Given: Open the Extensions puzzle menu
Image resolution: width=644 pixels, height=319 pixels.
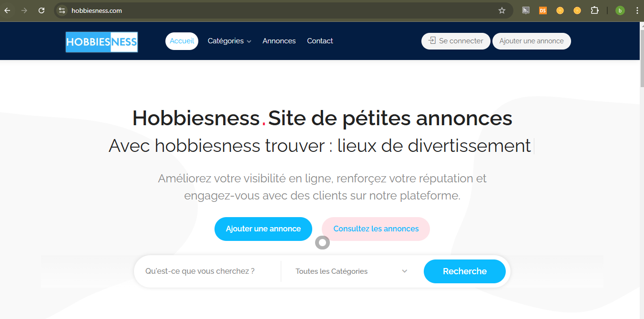Looking at the screenshot, I should [x=594, y=10].
